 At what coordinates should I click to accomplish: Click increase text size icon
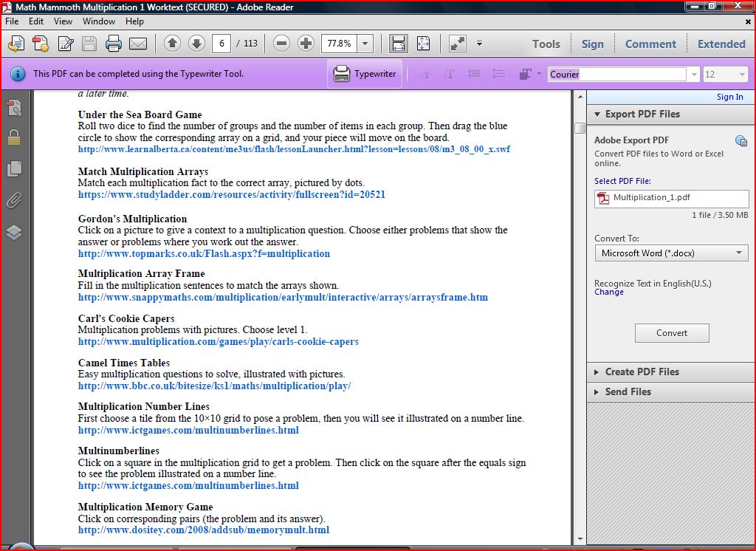(449, 74)
